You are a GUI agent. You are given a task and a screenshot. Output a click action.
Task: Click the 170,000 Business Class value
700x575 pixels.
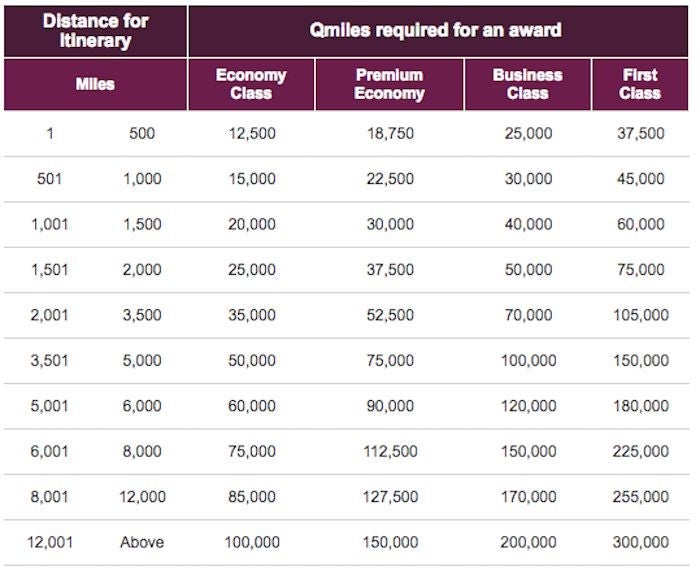point(529,497)
